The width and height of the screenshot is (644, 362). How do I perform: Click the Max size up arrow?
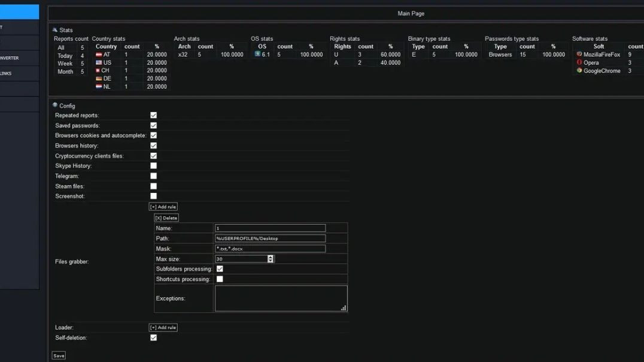[x=269, y=257]
